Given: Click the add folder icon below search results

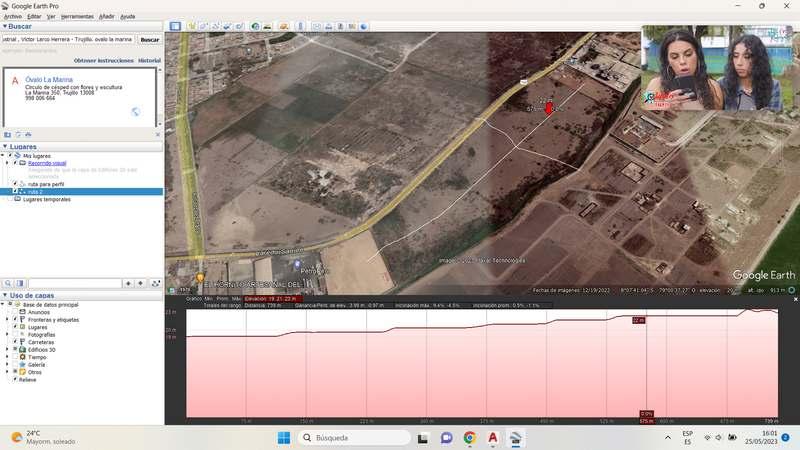Looking at the screenshot, I should pyautogui.click(x=8, y=135).
